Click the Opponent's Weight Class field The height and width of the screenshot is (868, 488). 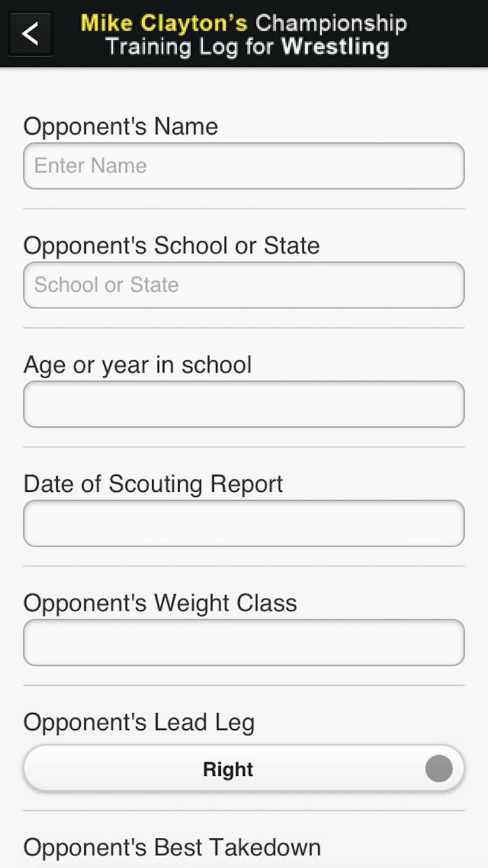(x=243, y=643)
